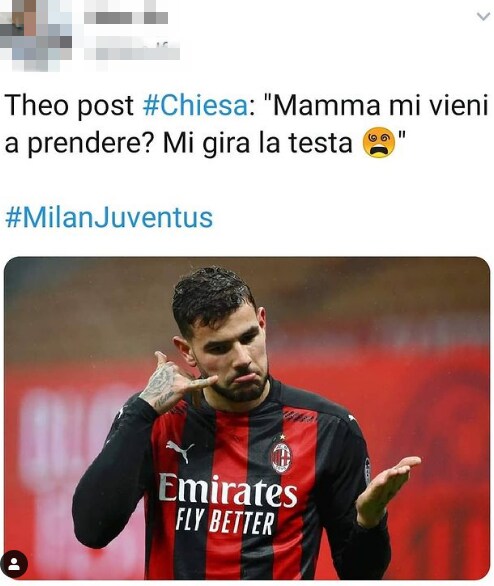Click the dizzy face emoji
The image size is (494, 586).
pyautogui.click(x=379, y=143)
